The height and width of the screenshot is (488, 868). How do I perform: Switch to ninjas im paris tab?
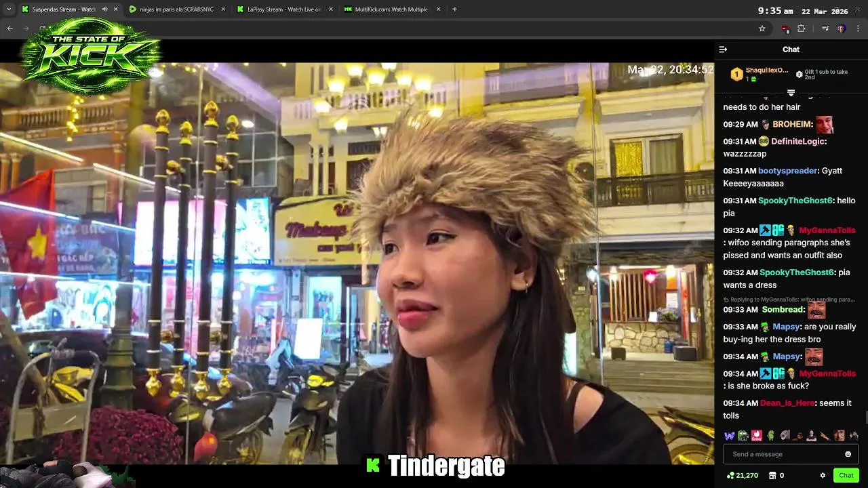176,9
